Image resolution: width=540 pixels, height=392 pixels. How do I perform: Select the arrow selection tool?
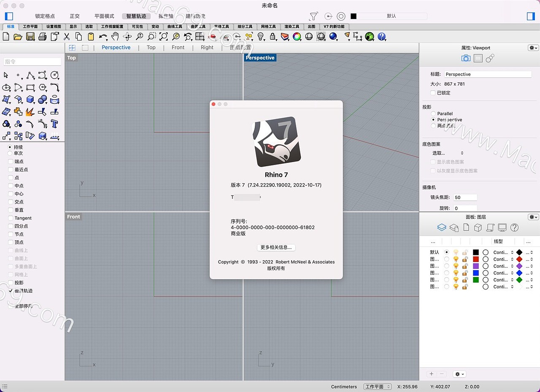point(5,75)
